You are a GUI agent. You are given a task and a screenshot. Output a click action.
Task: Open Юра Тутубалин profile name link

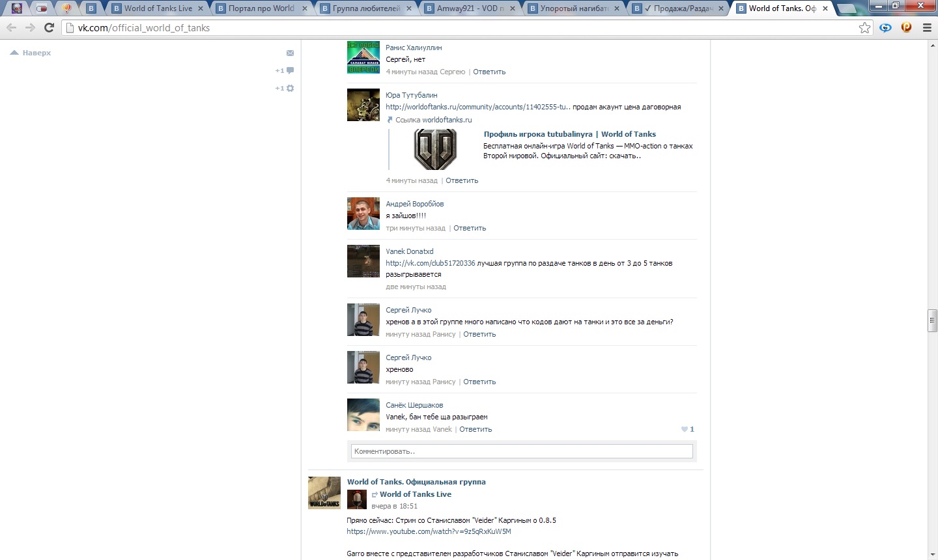coord(412,95)
